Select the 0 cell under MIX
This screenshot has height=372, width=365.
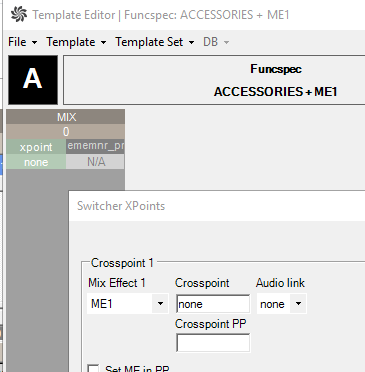66,132
